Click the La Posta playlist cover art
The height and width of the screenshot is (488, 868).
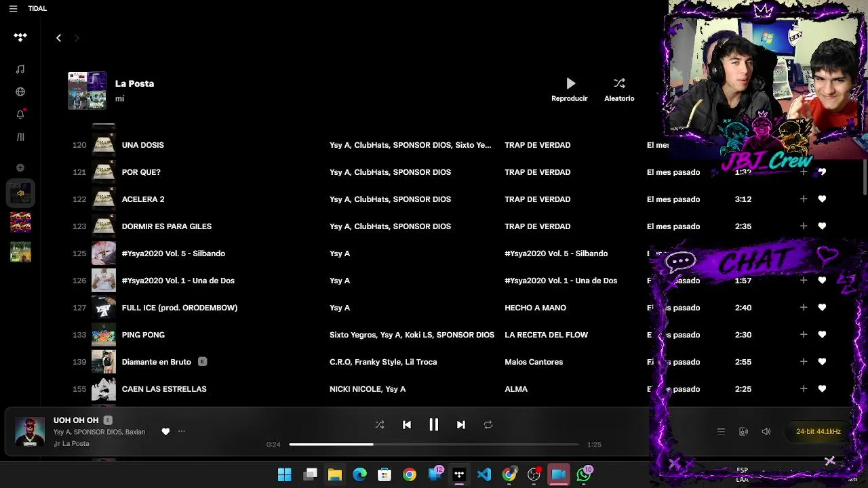click(x=87, y=90)
